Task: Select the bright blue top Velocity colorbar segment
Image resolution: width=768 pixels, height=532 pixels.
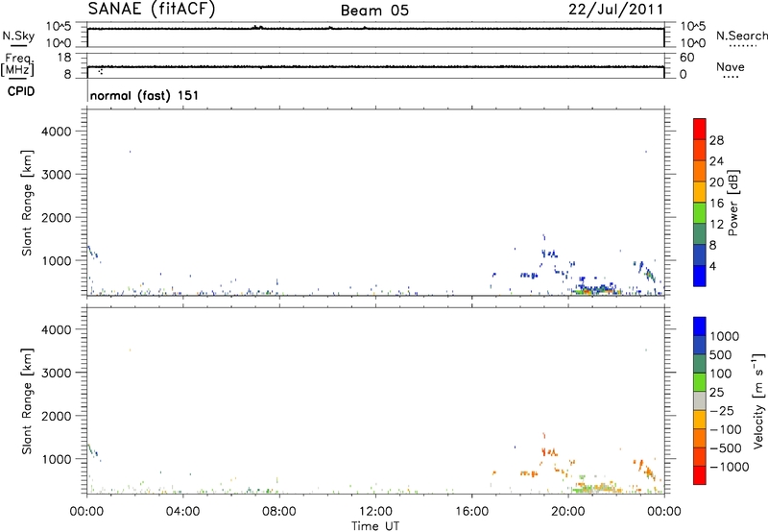Action: 700,326
